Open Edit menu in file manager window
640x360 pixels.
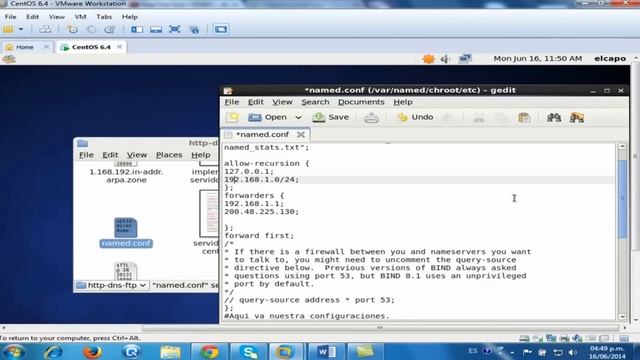[x=110, y=155]
